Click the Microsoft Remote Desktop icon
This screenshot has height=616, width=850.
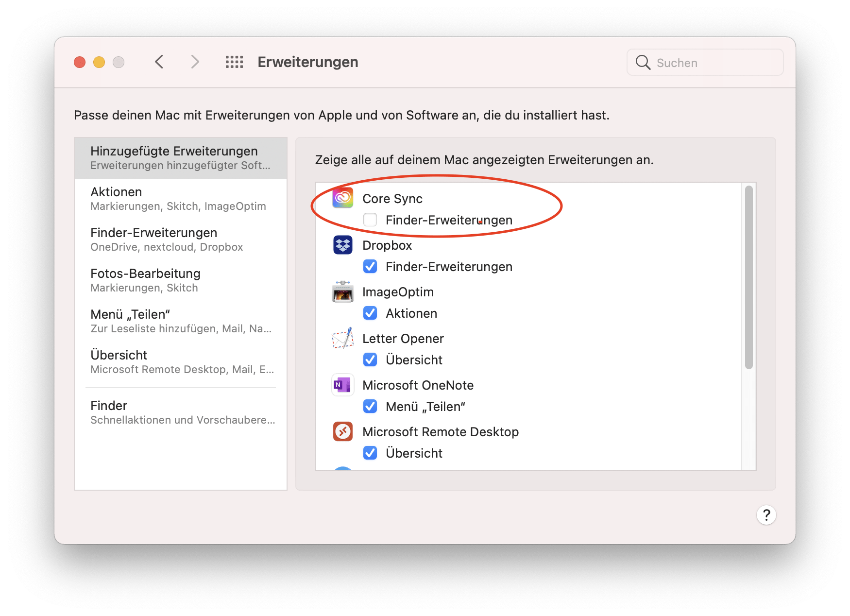pos(343,431)
